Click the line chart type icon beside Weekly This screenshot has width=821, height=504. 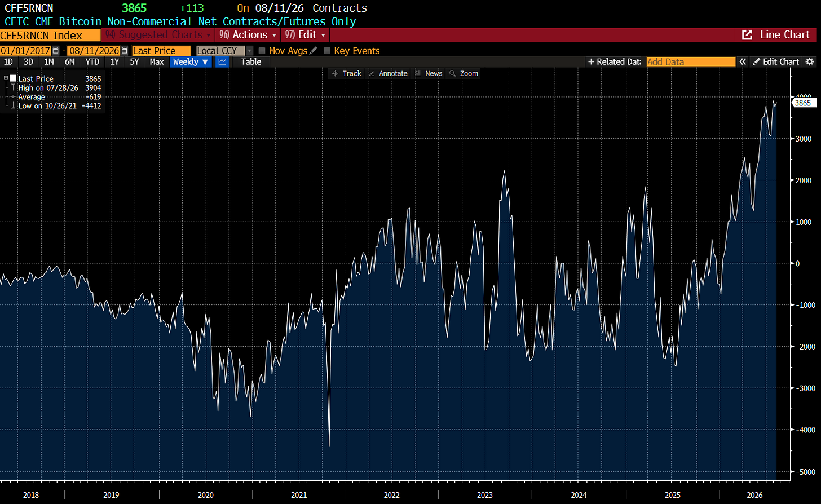pyautogui.click(x=222, y=62)
